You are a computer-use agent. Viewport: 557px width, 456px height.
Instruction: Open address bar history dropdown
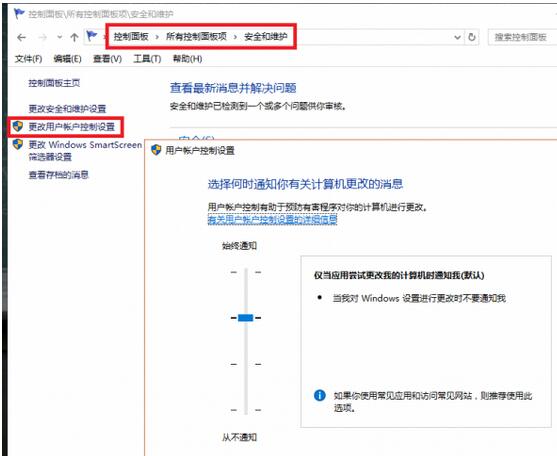458,37
